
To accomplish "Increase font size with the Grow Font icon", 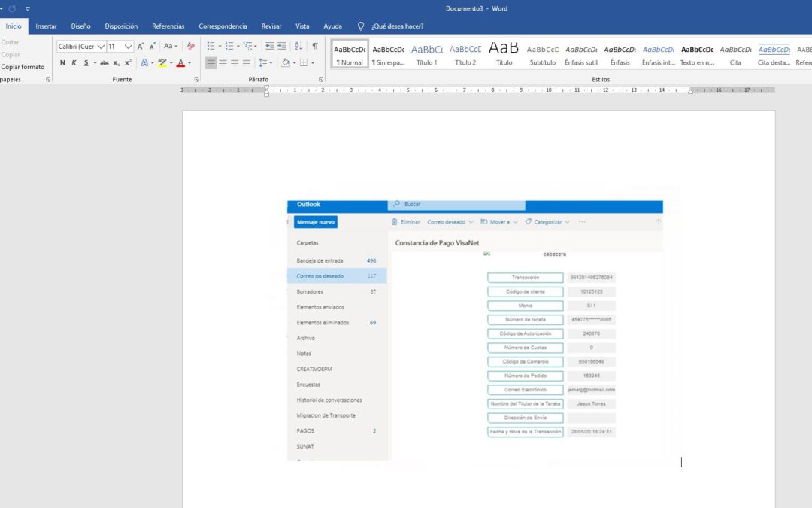I will pyautogui.click(x=141, y=47).
